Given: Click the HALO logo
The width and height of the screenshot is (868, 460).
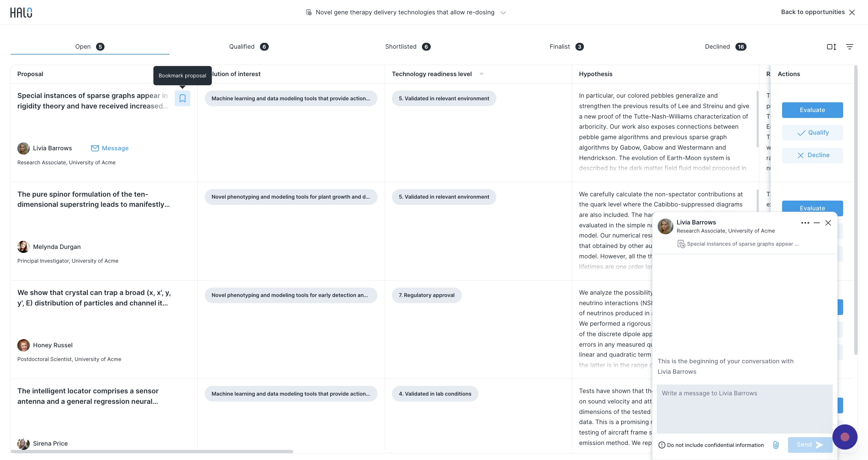Looking at the screenshot, I should [x=21, y=12].
